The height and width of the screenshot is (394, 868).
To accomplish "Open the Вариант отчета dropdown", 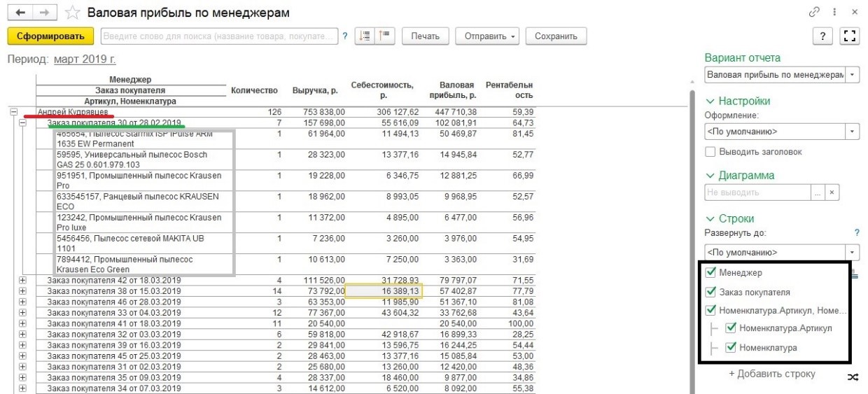I will click(x=853, y=74).
